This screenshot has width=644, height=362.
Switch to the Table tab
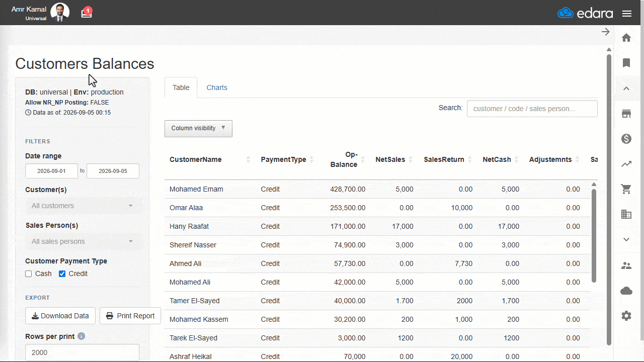[181, 87]
